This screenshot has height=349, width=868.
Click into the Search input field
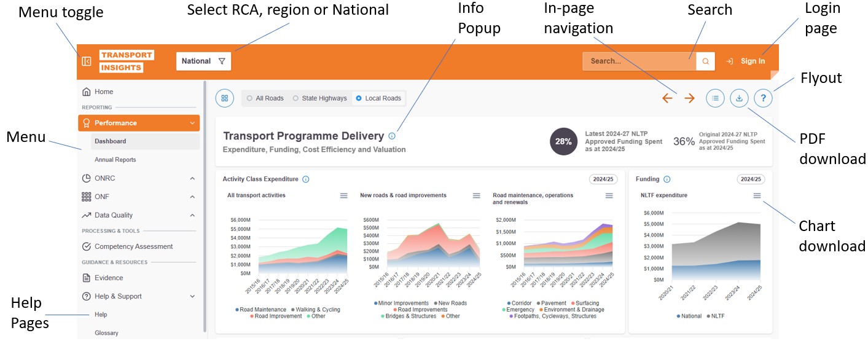(x=639, y=61)
